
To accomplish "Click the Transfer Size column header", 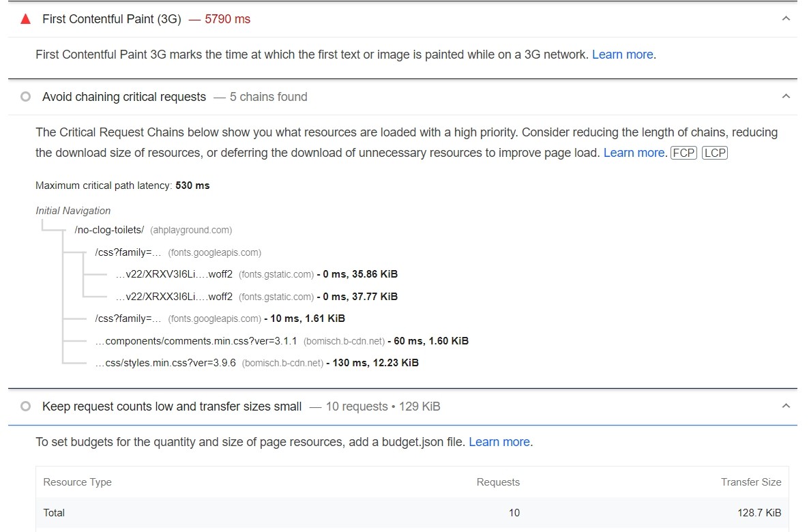I will (x=751, y=482).
